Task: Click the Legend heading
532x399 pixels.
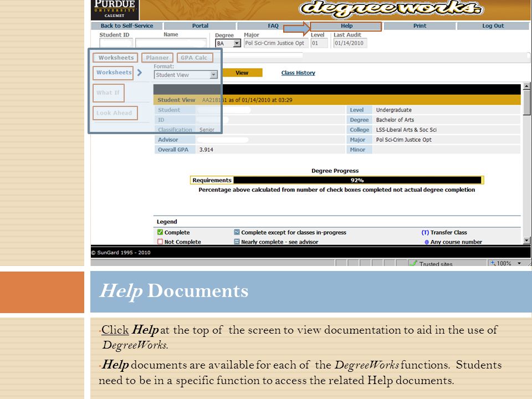Action: [x=167, y=222]
